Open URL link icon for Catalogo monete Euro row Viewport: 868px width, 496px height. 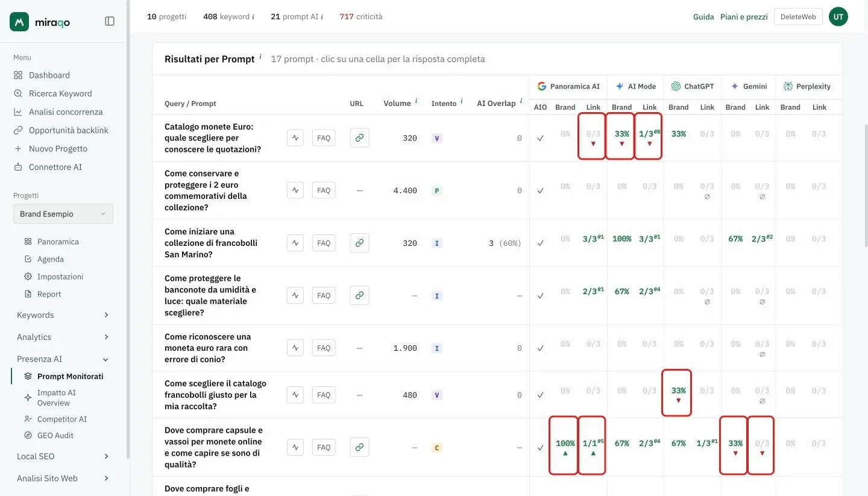[359, 138]
